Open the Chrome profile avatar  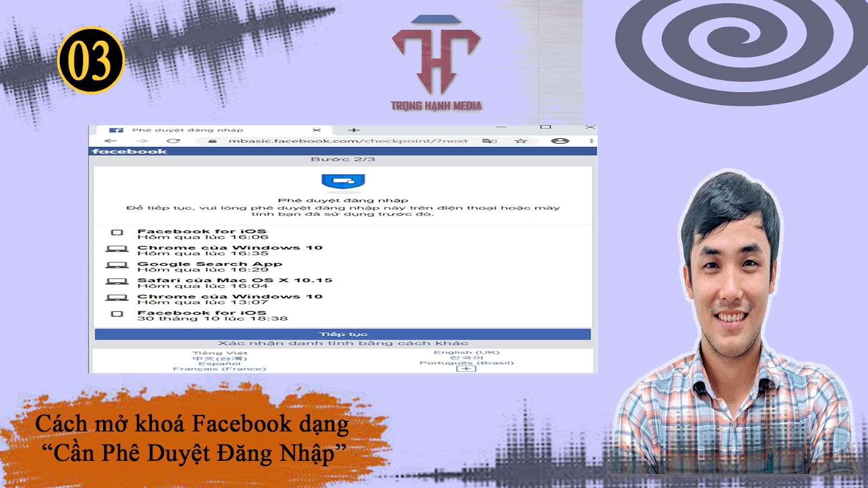coord(560,141)
